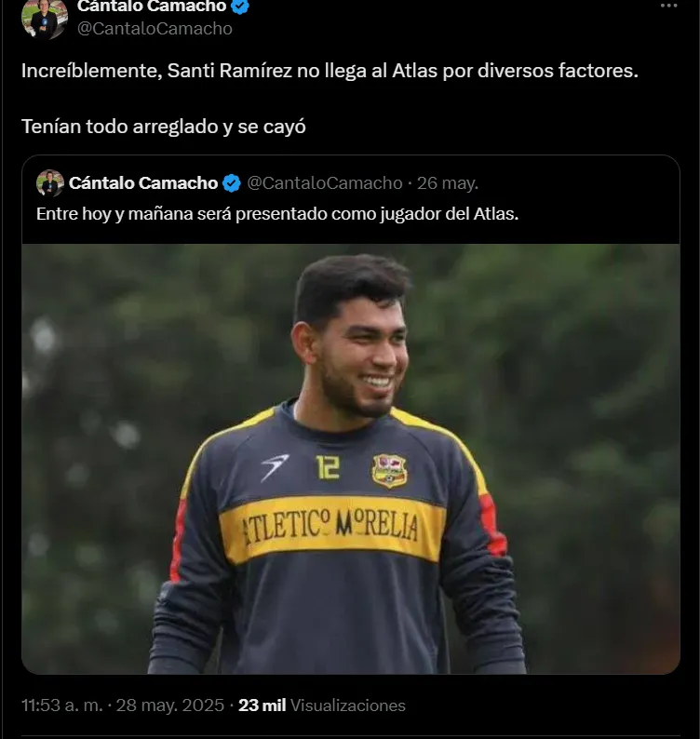Click the 'Atletico Morelia' lettering on the jersey
The height and width of the screenshot is (739, 700).
331,529
